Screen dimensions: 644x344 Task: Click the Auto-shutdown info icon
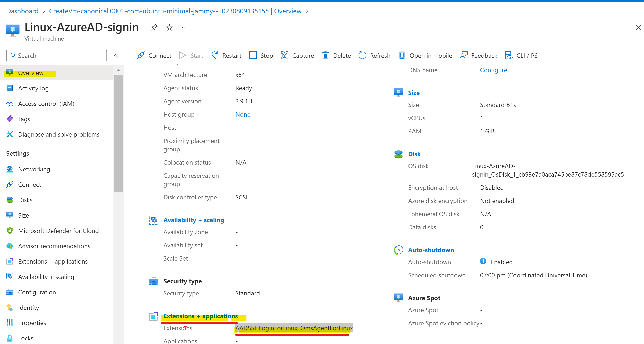tap(483, 261)
